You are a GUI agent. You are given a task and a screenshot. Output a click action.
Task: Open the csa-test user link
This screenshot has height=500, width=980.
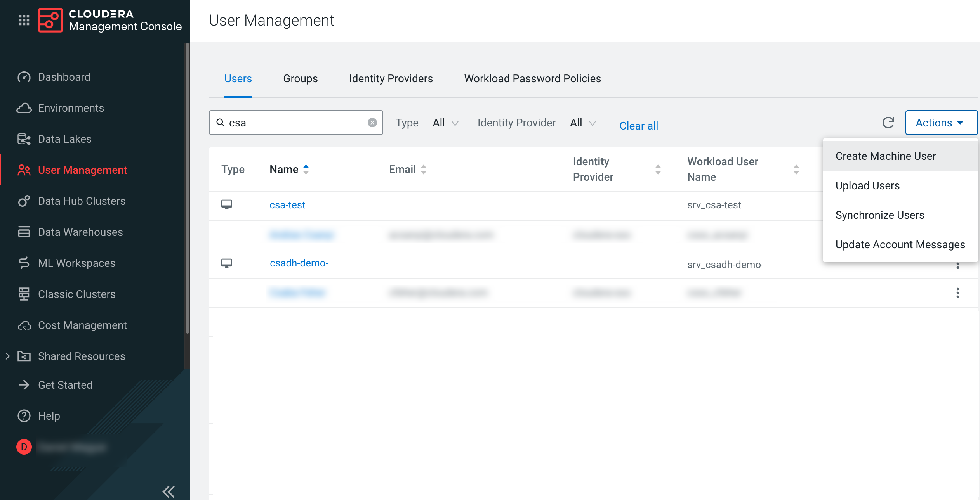[x=287, y=205]
